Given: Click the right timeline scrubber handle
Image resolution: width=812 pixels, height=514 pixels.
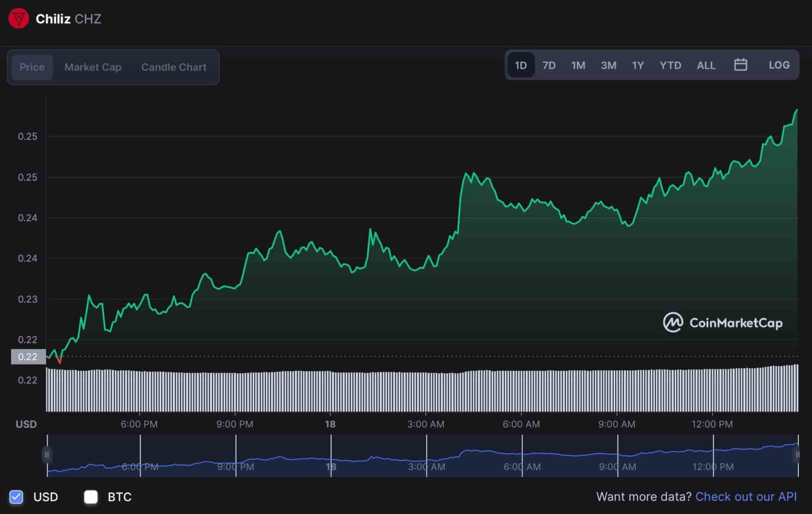Looking at the screenshot, I should coord(797,454).
